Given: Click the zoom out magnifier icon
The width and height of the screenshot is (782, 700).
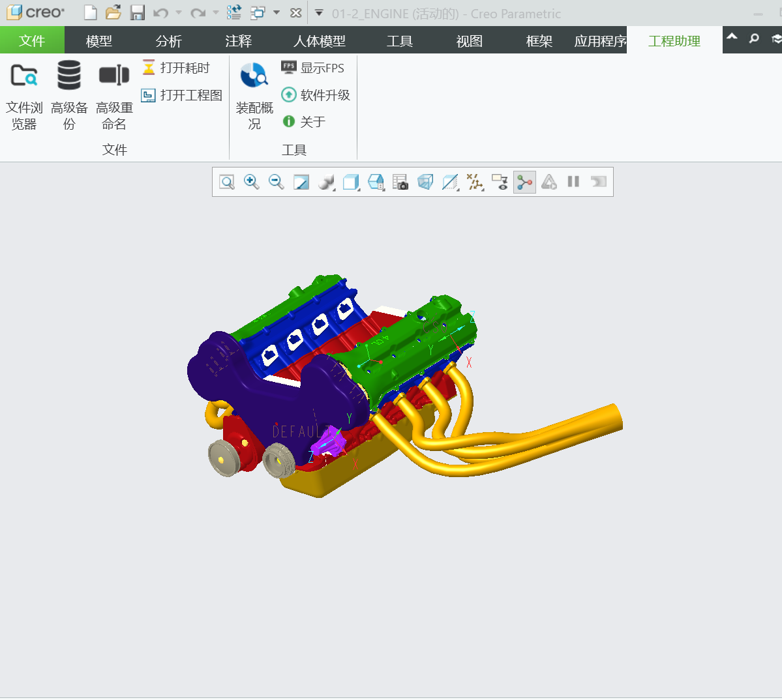Looking at the screenshot, I should point(276,182).
